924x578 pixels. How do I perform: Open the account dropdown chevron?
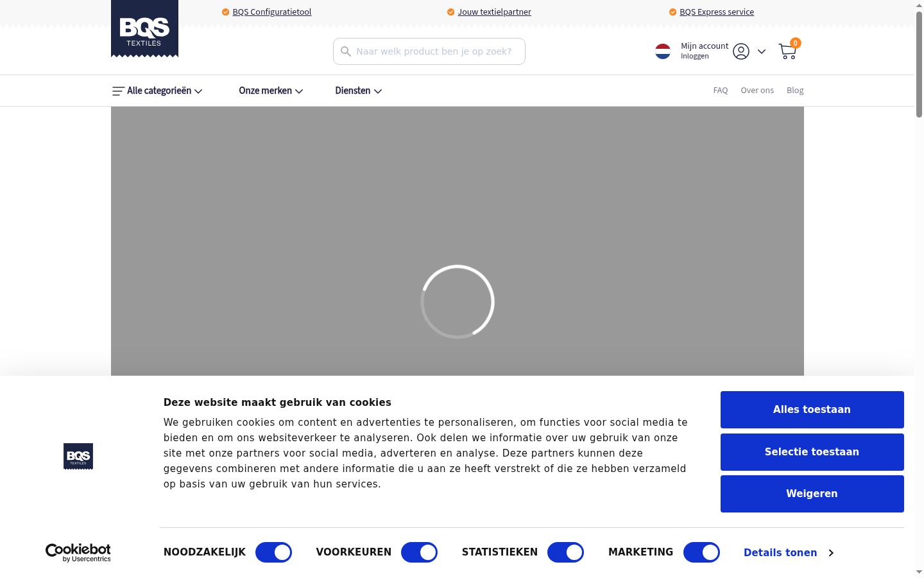[762, 51]
